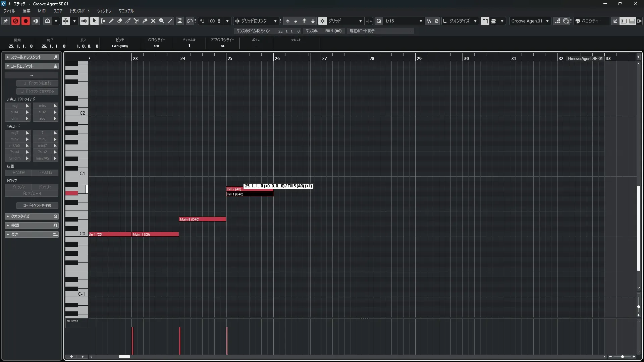This screenshot has height=362, width=644.
Task: Select the Object Selection arrow tool
Action: click(x=94, y=21)
